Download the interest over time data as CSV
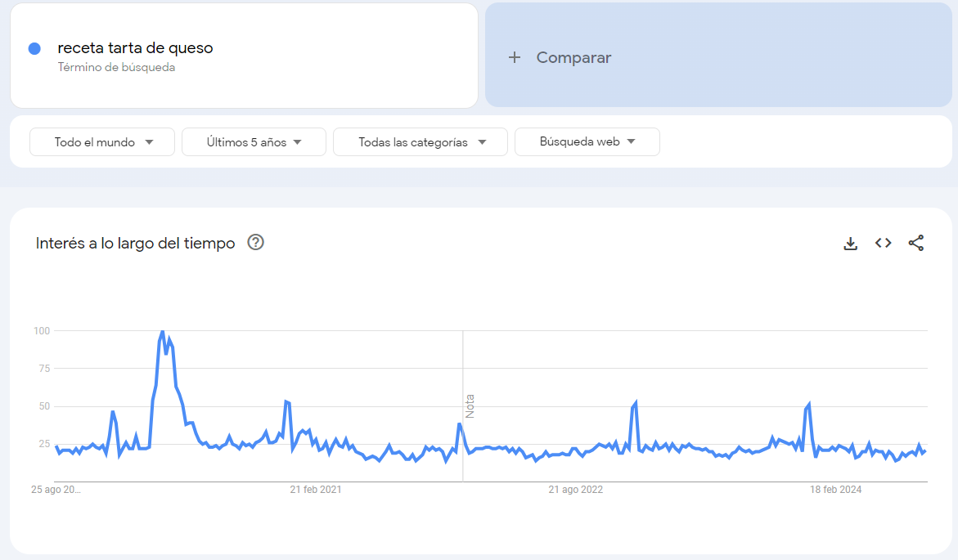 851,243
